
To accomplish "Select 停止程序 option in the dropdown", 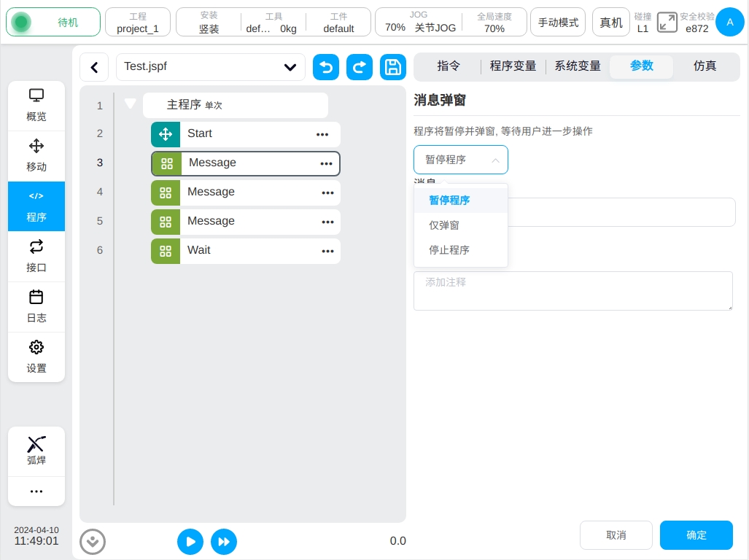I will tap(449, 250).
